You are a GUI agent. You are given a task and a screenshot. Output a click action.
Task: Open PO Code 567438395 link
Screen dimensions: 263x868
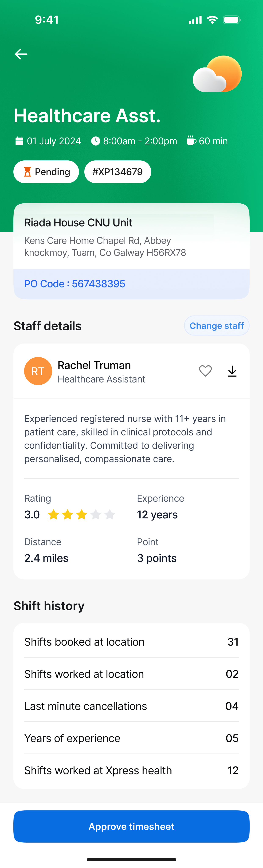coord(75,284)
